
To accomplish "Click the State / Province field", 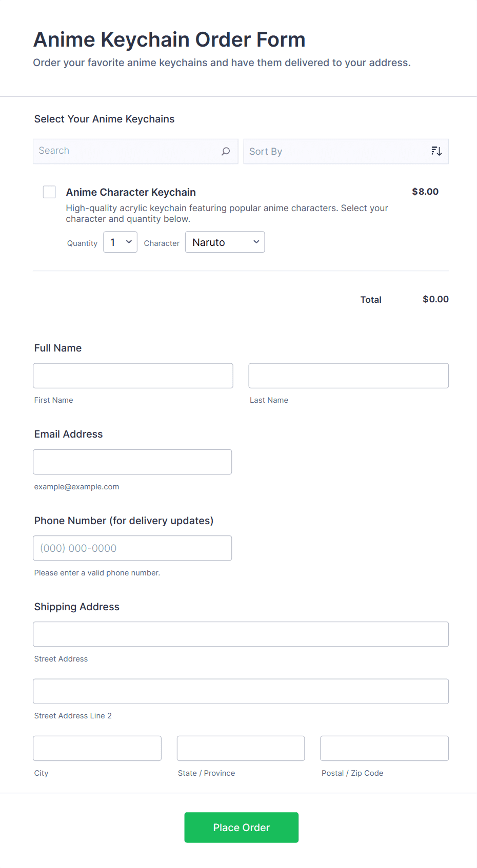I will coord(241,749).
